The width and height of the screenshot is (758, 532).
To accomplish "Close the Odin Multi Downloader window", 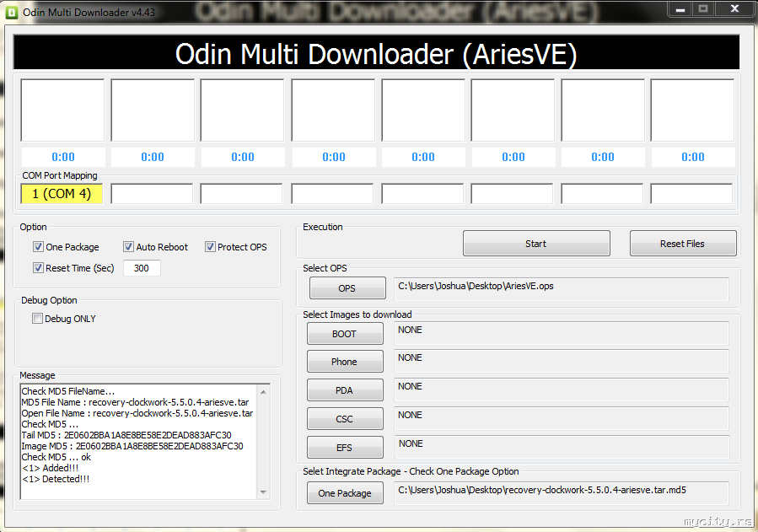I will pos(734,9).
